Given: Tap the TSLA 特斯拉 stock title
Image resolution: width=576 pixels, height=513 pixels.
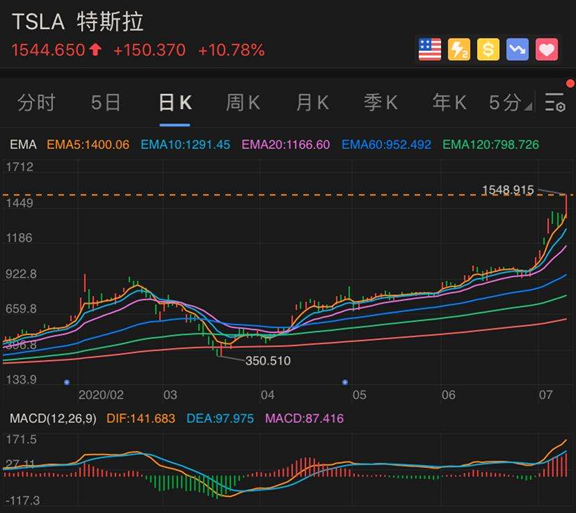Looking at the screenshot, I should [78, 21].
